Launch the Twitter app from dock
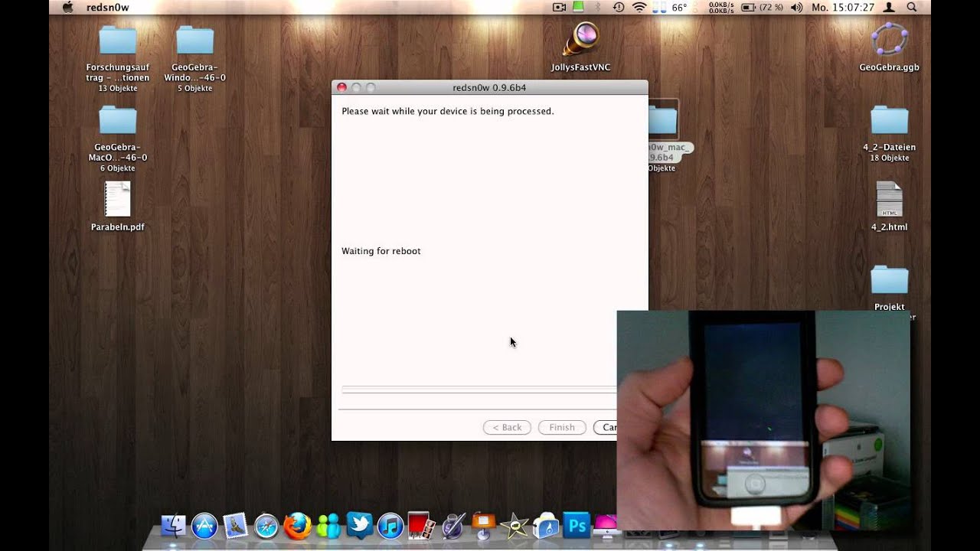 pyautogui.click(x=359, y=526)
